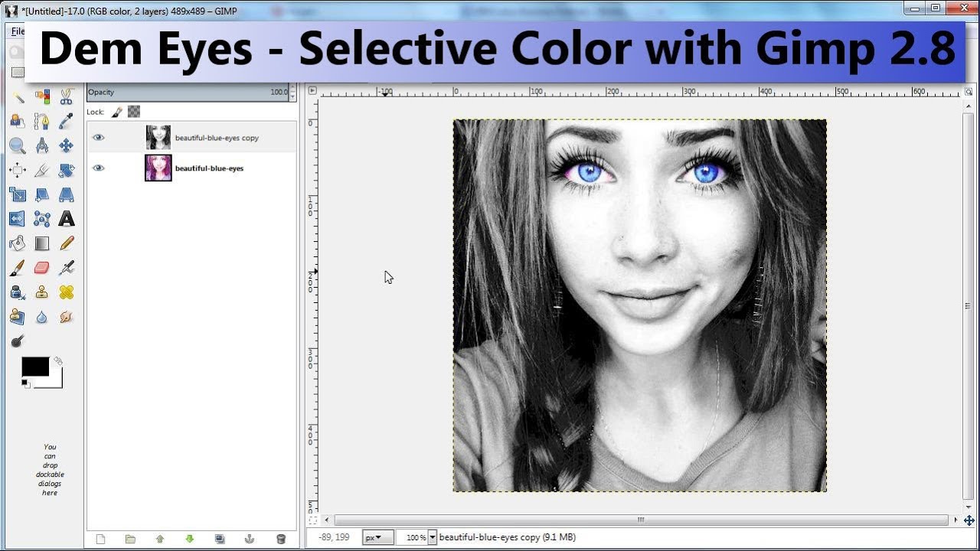Image resolution: width=980 pixels, height=551 pixels.
Task: Select the Text tool
Action: coord(67,219)
